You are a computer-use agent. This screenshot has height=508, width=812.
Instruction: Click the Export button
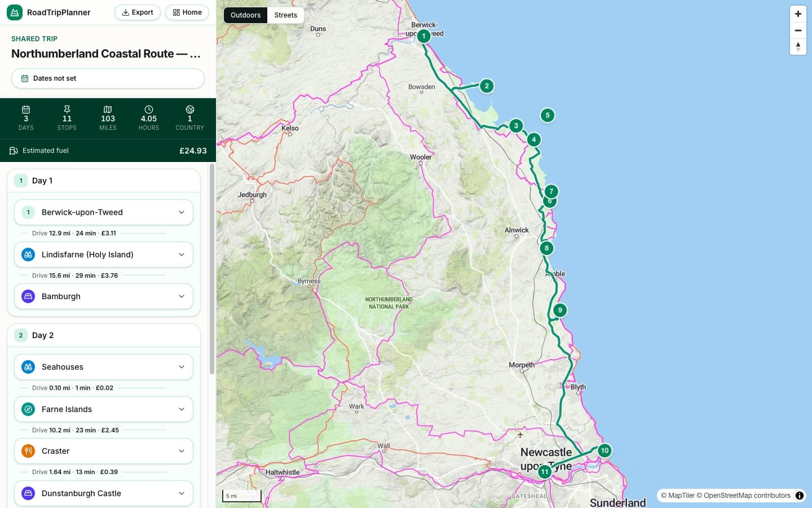coord(138,12)
